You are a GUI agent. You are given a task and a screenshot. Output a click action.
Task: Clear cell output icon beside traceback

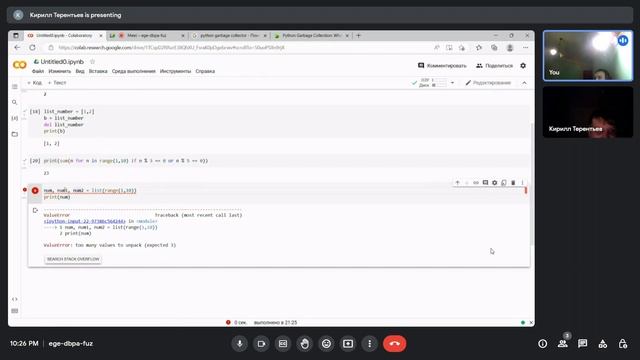[35, 210]
